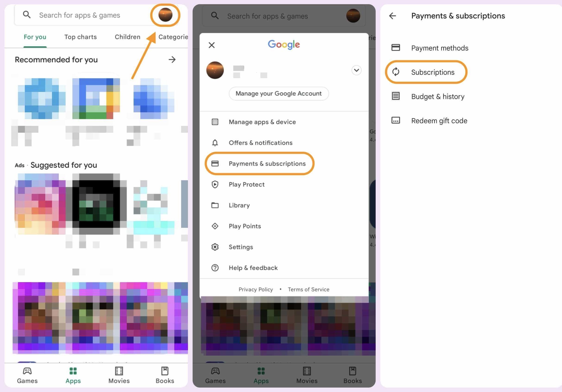562x392 pixels.
Task: Expand the account switcher chevron
Action: point(356,70)
